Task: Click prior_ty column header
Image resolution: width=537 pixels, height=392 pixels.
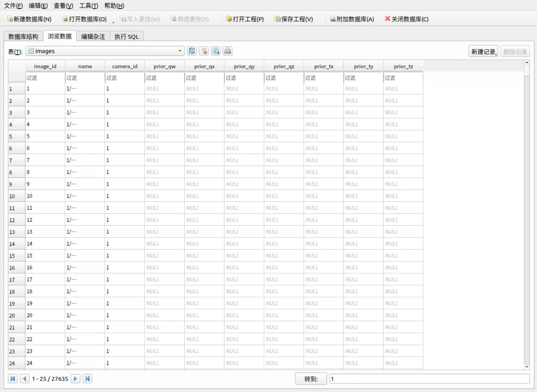Action: click(363, 66)
